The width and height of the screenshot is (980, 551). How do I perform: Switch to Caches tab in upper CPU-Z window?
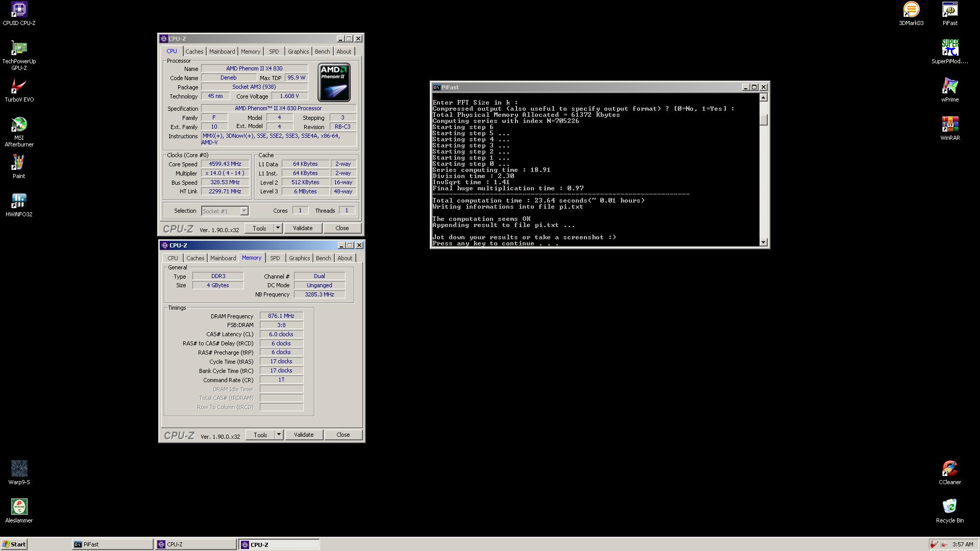pos(194,52)
